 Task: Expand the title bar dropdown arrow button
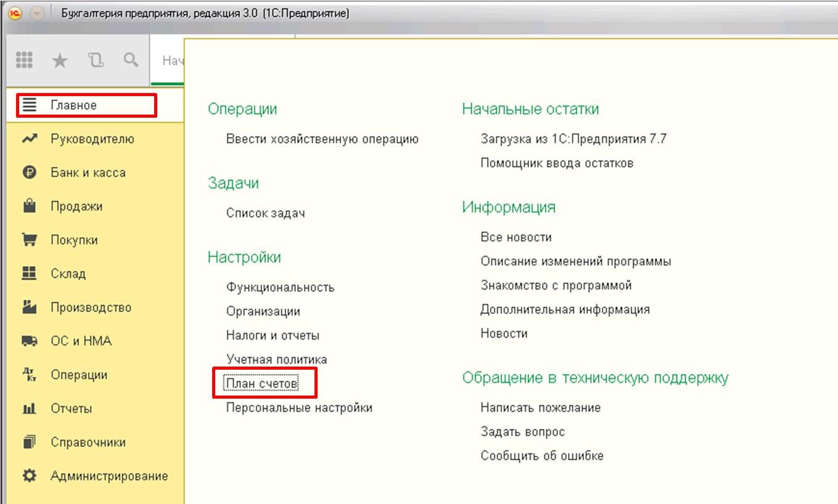37,14
